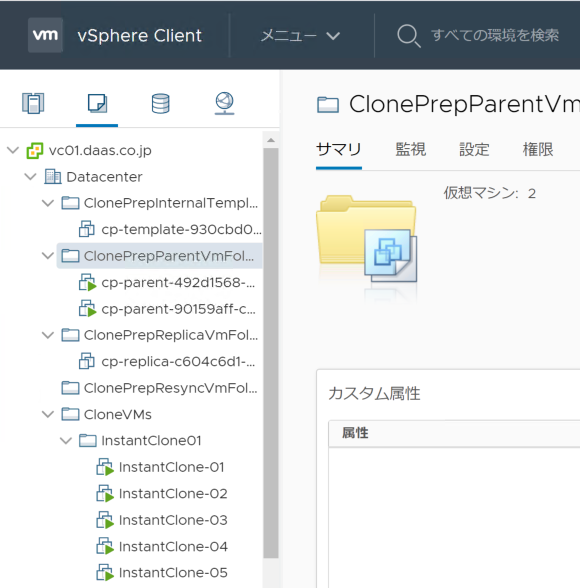The width and height of the screenshot is (580, 588).
Task: Click the InstantClone-03 VM icon
Action: [105, 520]
